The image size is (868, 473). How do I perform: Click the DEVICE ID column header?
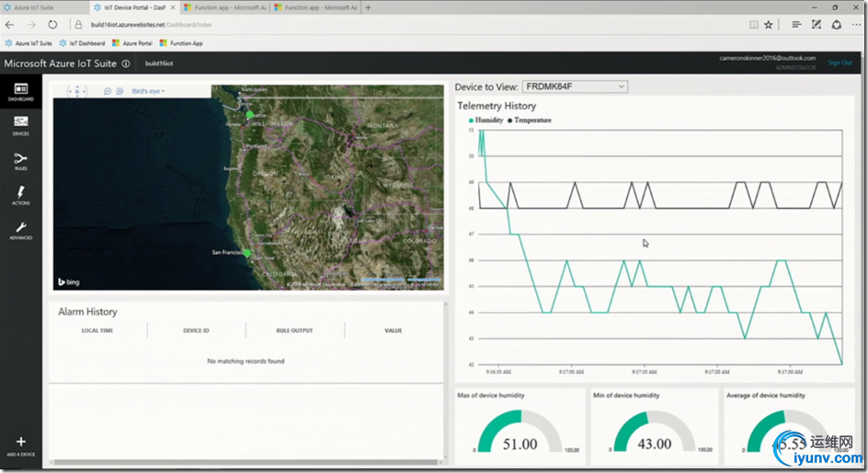click(x=196, y=330)
